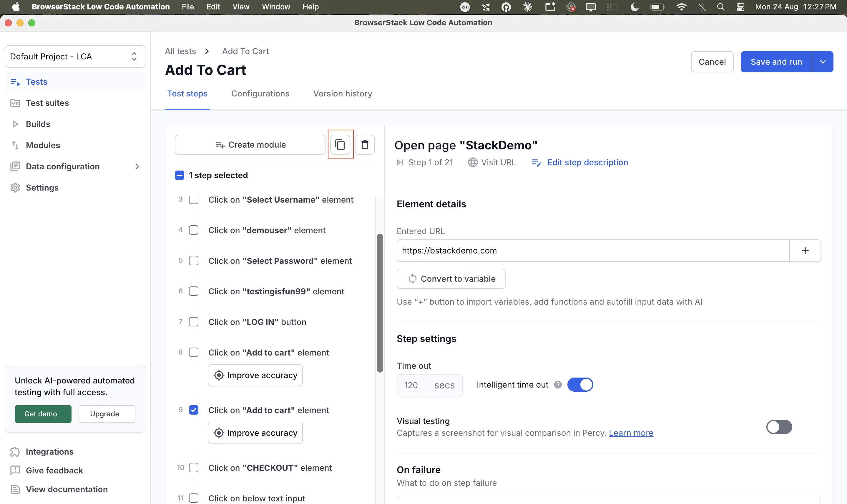Click Convert to variable button
847x504 pixels.
451,279
